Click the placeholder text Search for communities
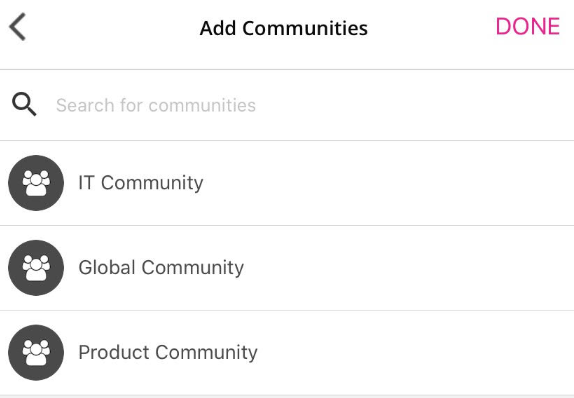Image resolution: width=574 pixels, height=398 pixels. click(x=156, y=105)
